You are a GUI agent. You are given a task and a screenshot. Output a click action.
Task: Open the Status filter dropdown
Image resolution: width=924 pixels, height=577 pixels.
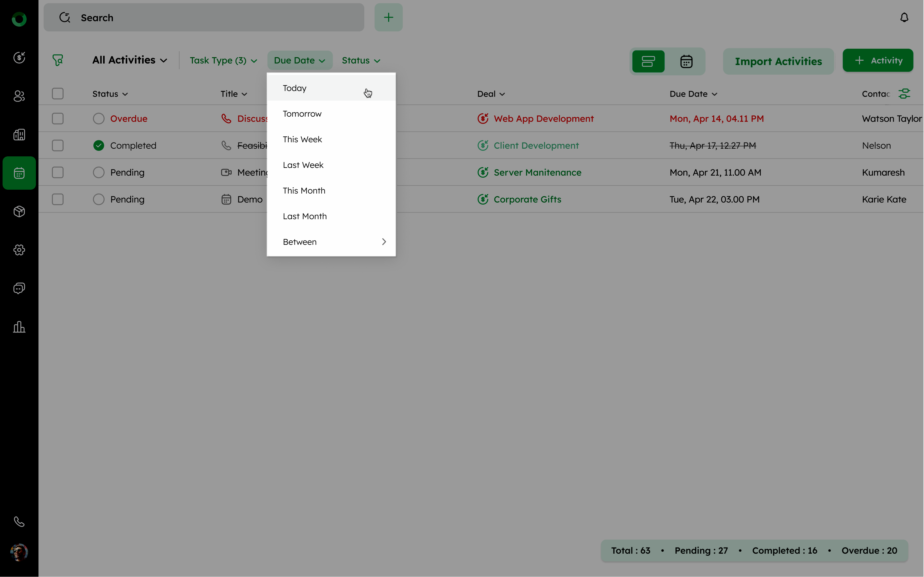[360, 60]
